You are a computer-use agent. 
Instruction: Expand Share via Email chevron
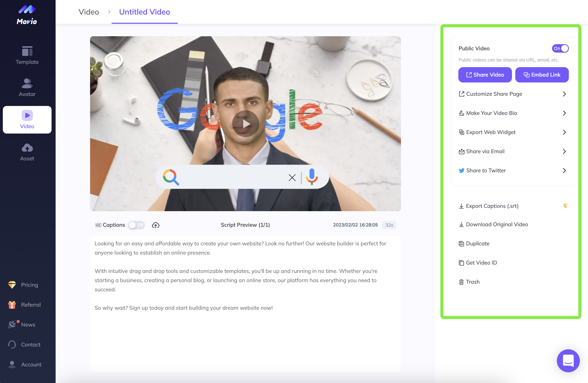(564, 151)
